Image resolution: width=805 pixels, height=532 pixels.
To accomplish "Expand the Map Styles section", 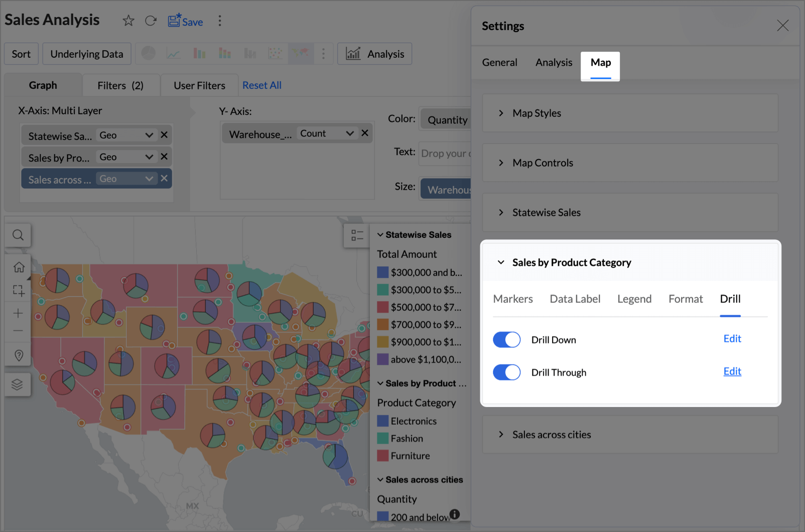I will click(536, 113).
